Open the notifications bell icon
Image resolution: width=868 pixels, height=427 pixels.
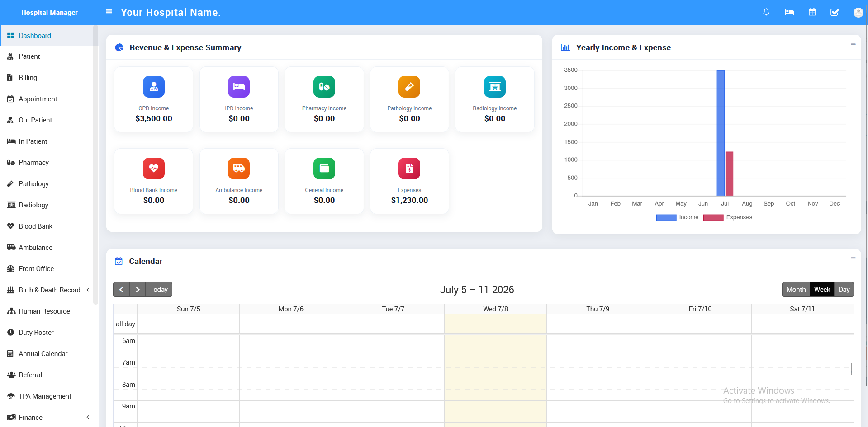pyautogui.click(x=766, y=12)
